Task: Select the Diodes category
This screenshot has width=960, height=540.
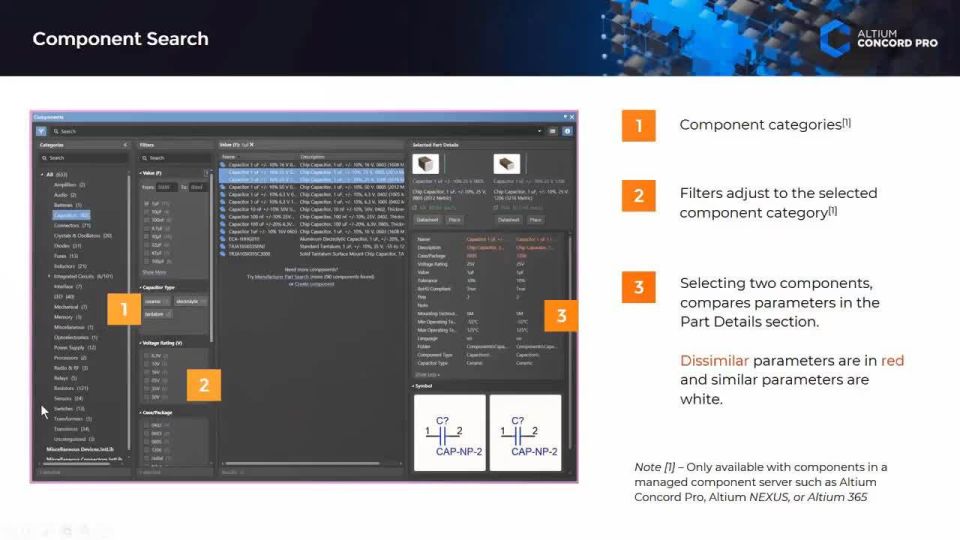Action: point(67,246)
